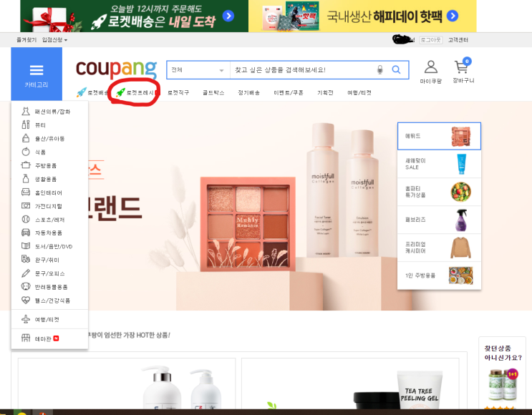The height and width of the screenshot is (415, 532).
Task: Click the 로그아웃 button
Action: pyautogui.click(x=430, y=40)
